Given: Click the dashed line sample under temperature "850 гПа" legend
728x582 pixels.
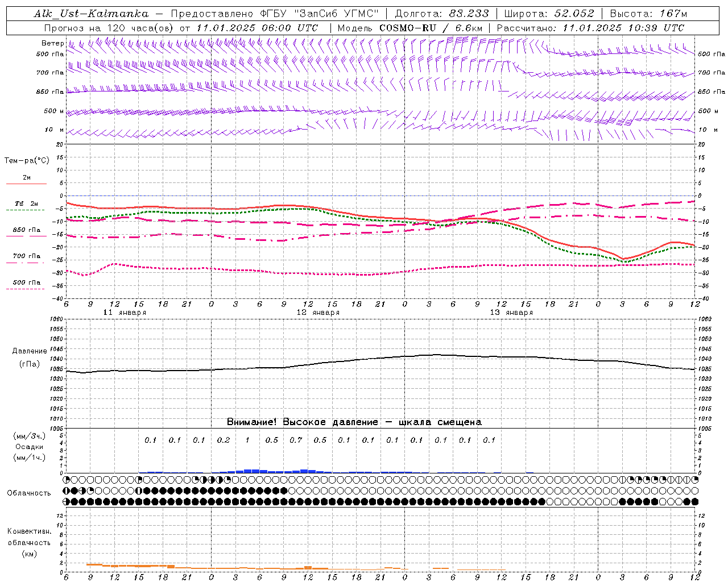Looking at the screenshot, I should pyautogui.click(x=26, y=236).
